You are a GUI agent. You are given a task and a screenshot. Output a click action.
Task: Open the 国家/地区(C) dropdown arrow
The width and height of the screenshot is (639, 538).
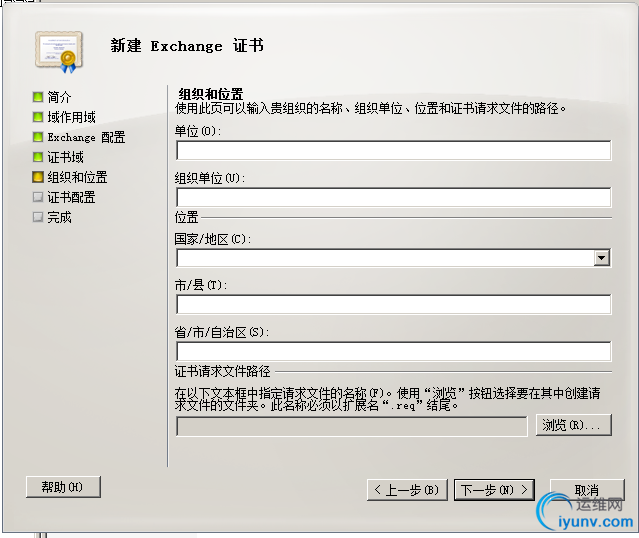pyautogui.click(x=602, y=258)
